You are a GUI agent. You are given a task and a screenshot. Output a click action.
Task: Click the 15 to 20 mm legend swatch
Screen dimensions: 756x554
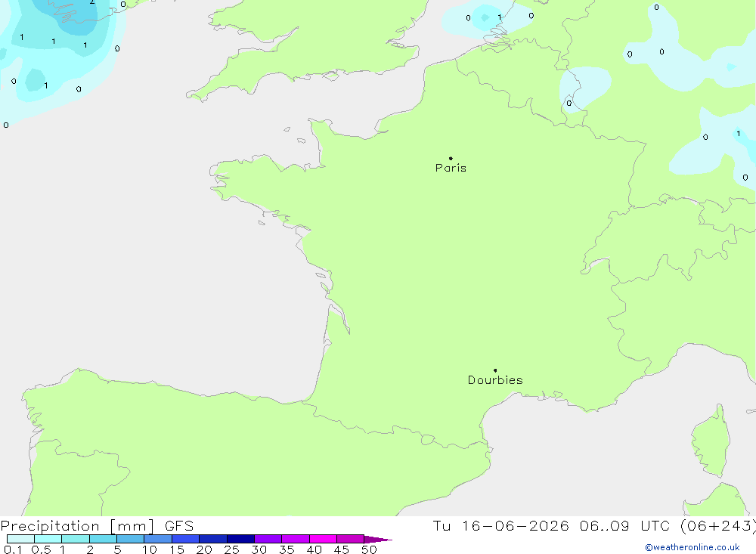click(x=185, y=539)
